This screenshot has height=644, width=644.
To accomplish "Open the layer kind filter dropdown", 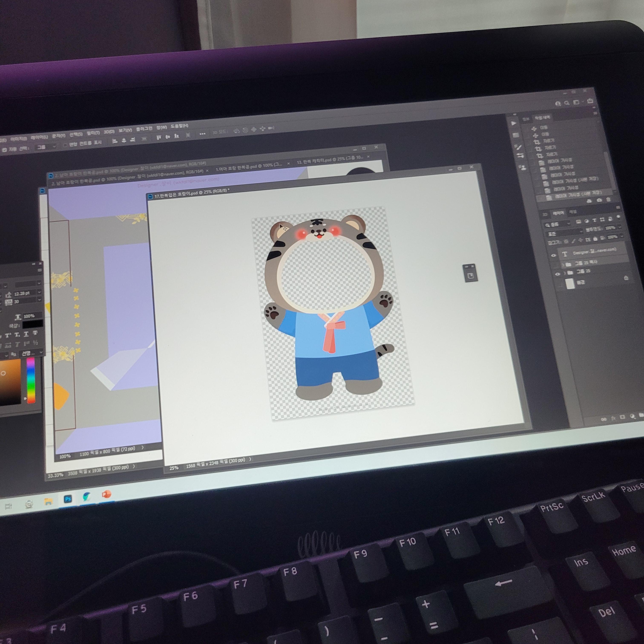I will tap(557, 225).
